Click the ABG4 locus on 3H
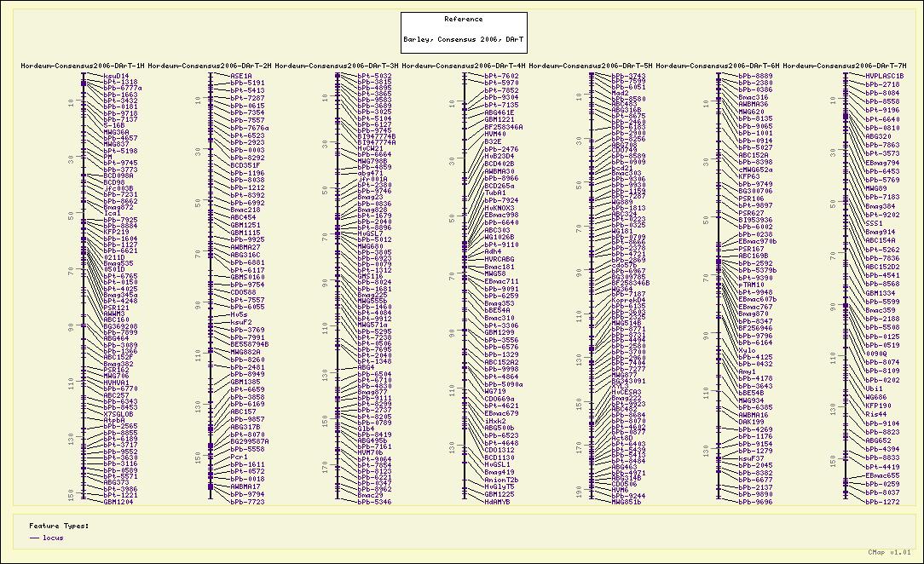Image resolution: width=924 pixels, height=564 pixels. click(x=365, y=368)
